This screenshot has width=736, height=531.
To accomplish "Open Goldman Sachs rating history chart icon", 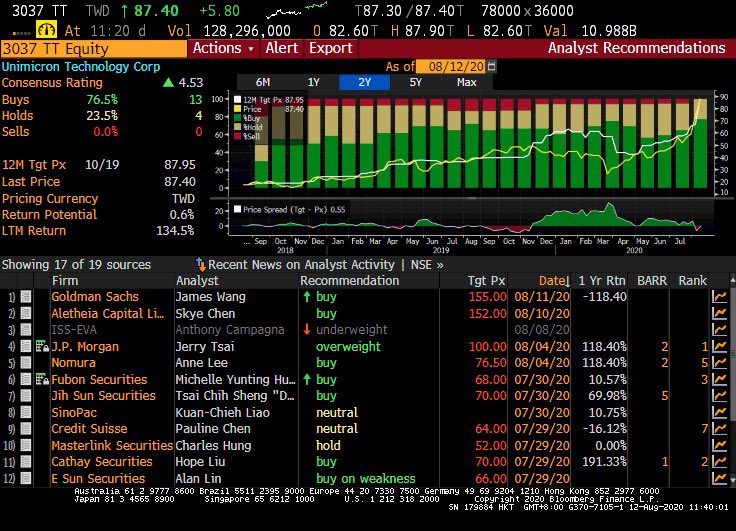I will (x=719, y=297).
